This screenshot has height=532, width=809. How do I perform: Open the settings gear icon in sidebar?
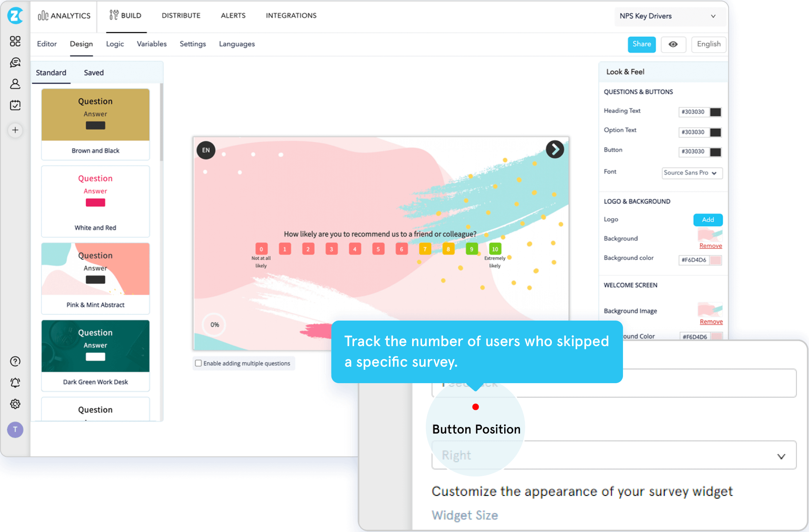click(15, 404)
